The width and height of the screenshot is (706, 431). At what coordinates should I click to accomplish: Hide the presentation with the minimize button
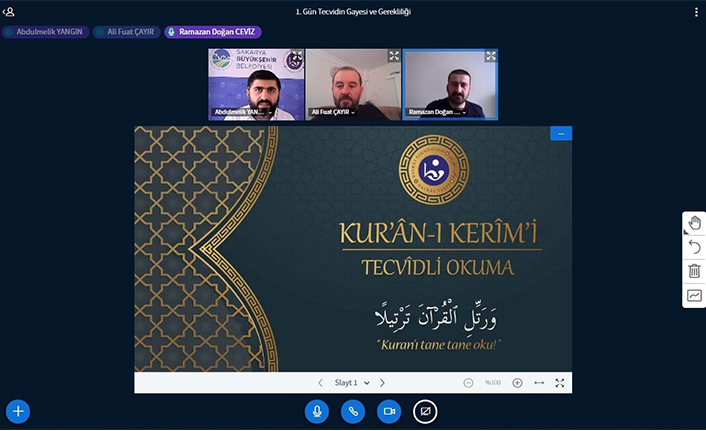(561, 134)
